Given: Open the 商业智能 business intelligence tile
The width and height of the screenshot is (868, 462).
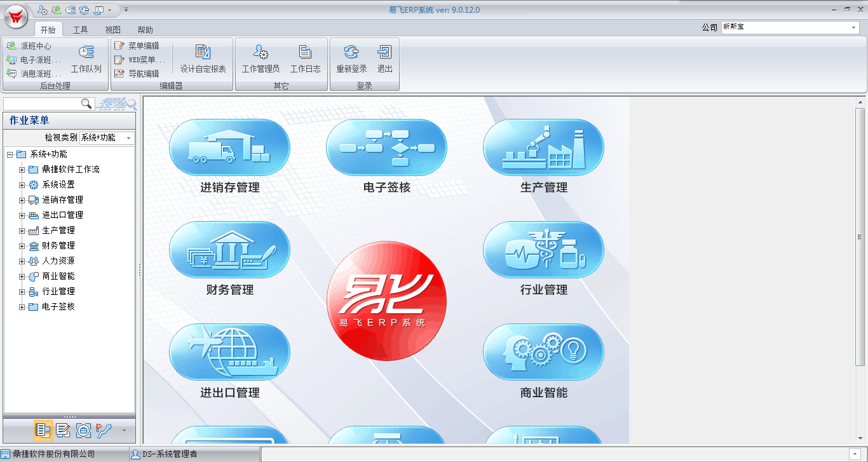Looking at the screenshot, I should click(x=543, y=353).
